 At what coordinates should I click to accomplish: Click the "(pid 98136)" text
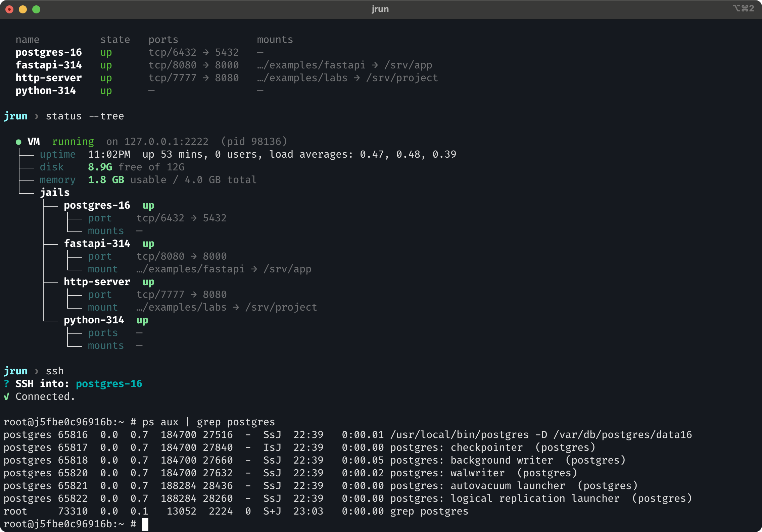click(254, 142)
